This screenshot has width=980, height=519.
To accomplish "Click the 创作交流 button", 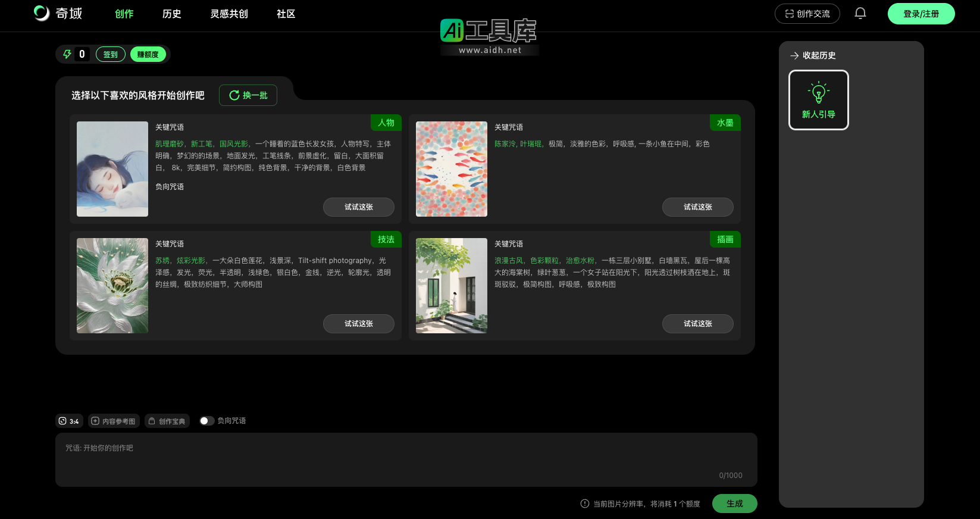I will pyautogui.click(x=807, y=14).
